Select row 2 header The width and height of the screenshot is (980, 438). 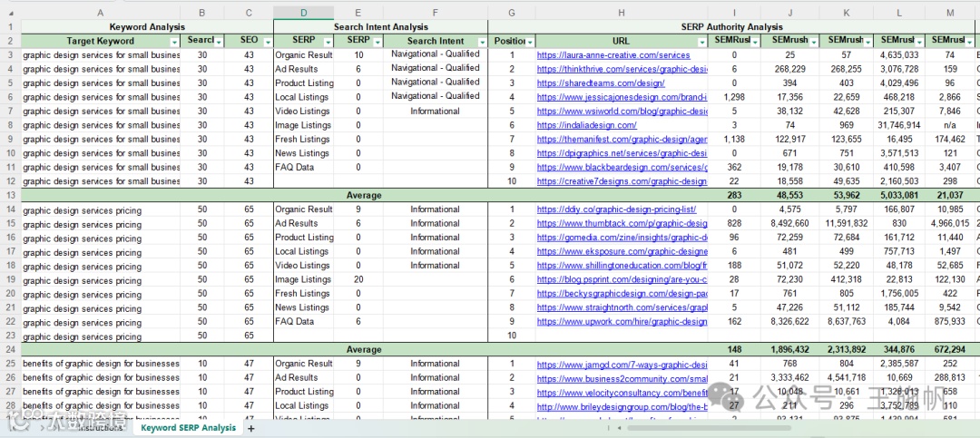click(x=10, y=41)
